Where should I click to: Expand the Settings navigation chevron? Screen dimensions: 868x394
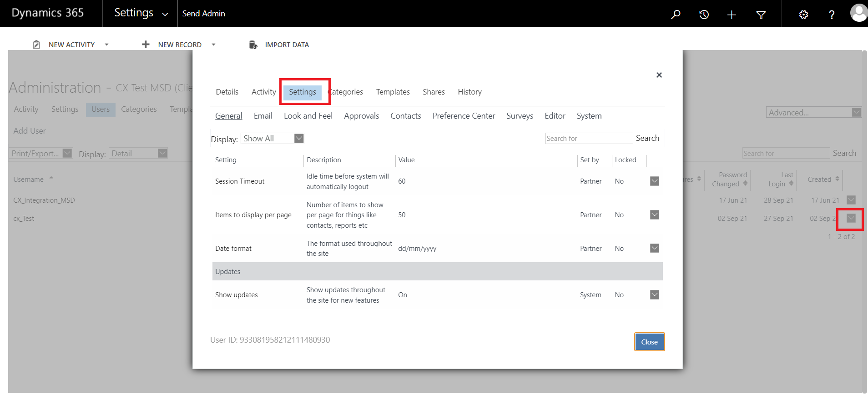(x=165, y=15)
